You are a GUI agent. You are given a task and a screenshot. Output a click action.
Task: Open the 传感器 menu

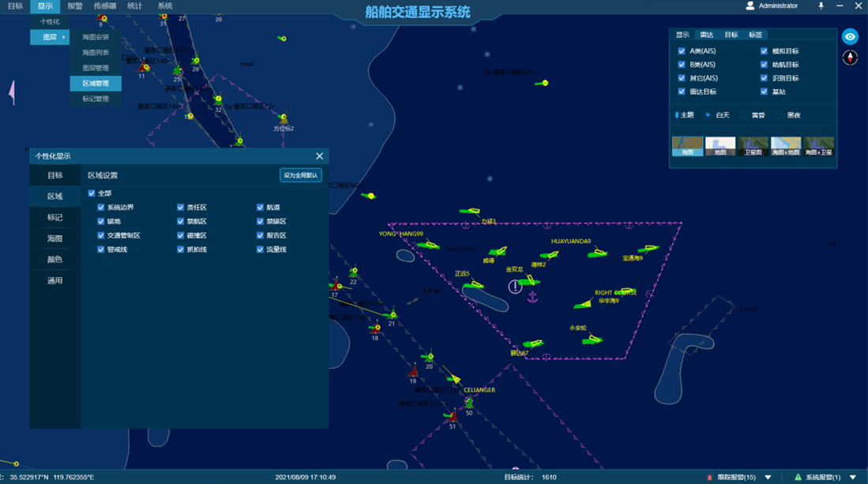pos(104,6)
